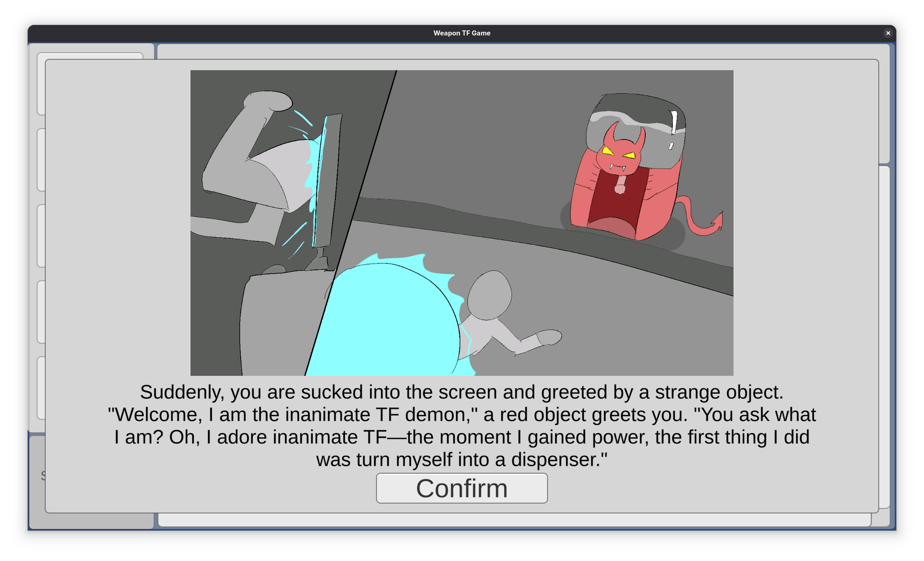Click the gray figure's head emerging from the portal
The width and height of the screenshot is (924, 561).
point(490,295)
